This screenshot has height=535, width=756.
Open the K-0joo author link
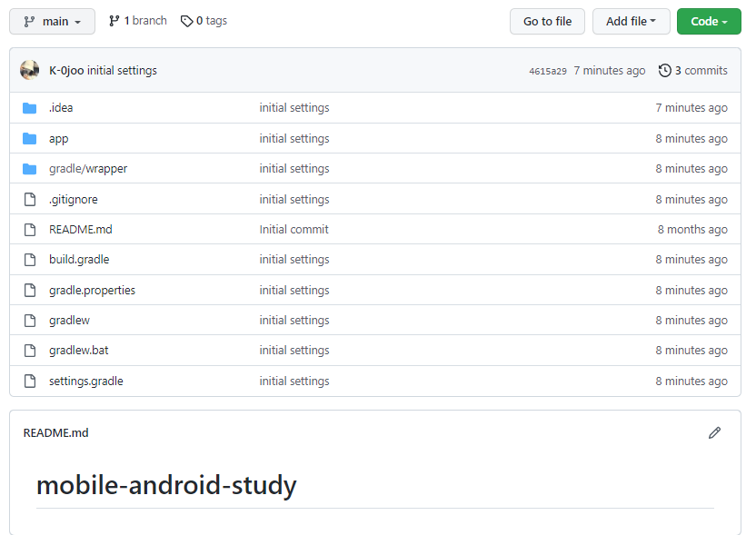(66, 70)
